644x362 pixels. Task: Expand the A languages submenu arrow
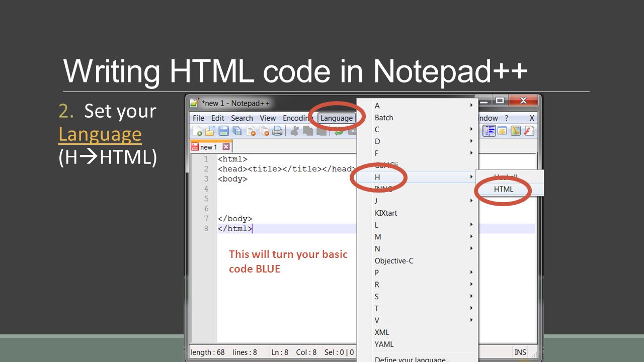pyautogui.click(x=471, y=106)
